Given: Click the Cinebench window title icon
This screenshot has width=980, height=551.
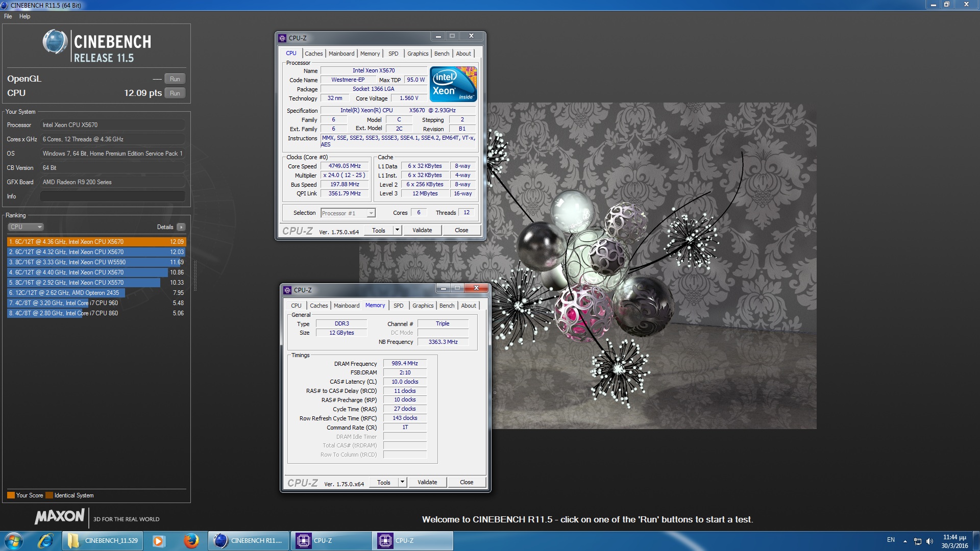Looking at the screenshot, I should coord(4,5).
